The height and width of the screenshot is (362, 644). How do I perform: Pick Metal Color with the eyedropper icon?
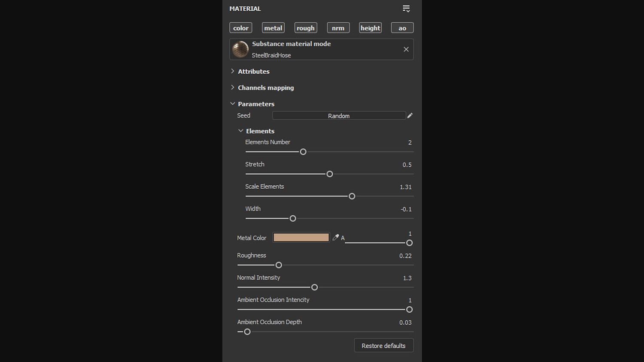[336, 237]
